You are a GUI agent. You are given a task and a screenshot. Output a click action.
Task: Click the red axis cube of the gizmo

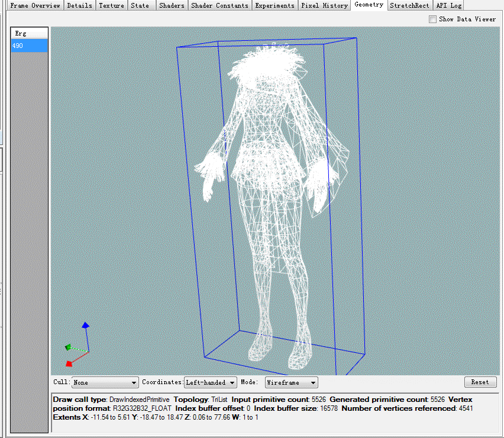[x=69, y=363]
